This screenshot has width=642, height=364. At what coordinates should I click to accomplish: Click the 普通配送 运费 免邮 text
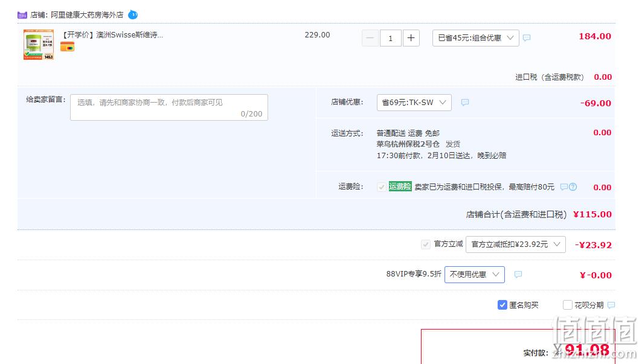tap(408, 133)
